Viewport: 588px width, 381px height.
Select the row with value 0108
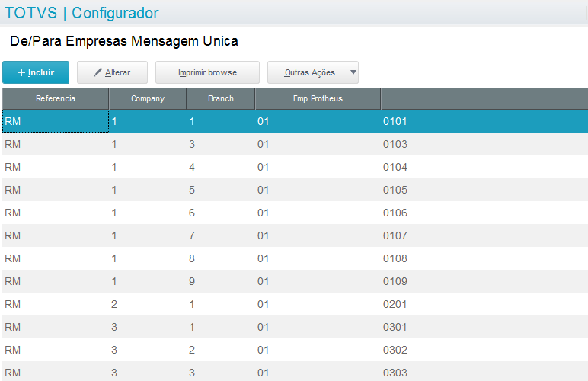[295, 258]
